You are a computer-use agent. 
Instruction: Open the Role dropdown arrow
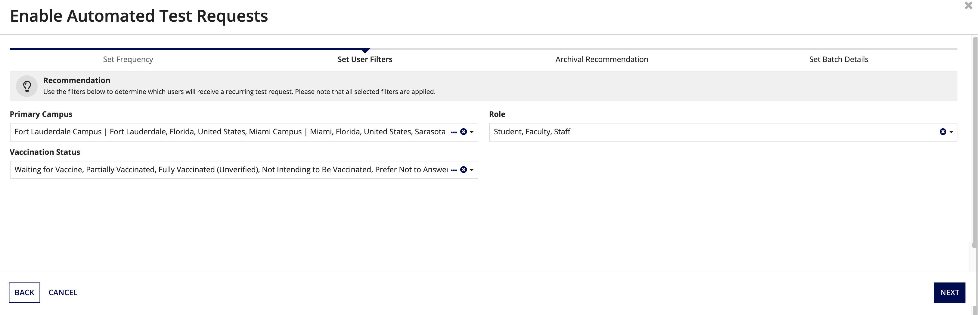click(951, 132)
